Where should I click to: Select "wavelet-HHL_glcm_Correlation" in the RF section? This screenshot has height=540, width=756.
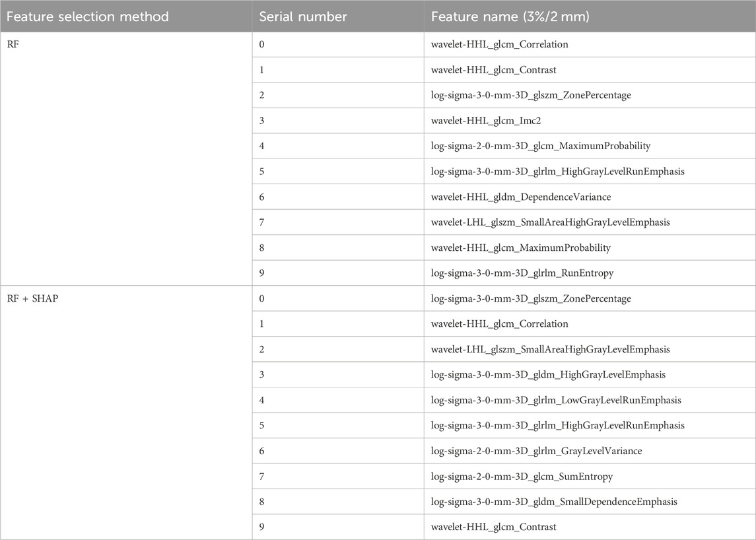500,44
